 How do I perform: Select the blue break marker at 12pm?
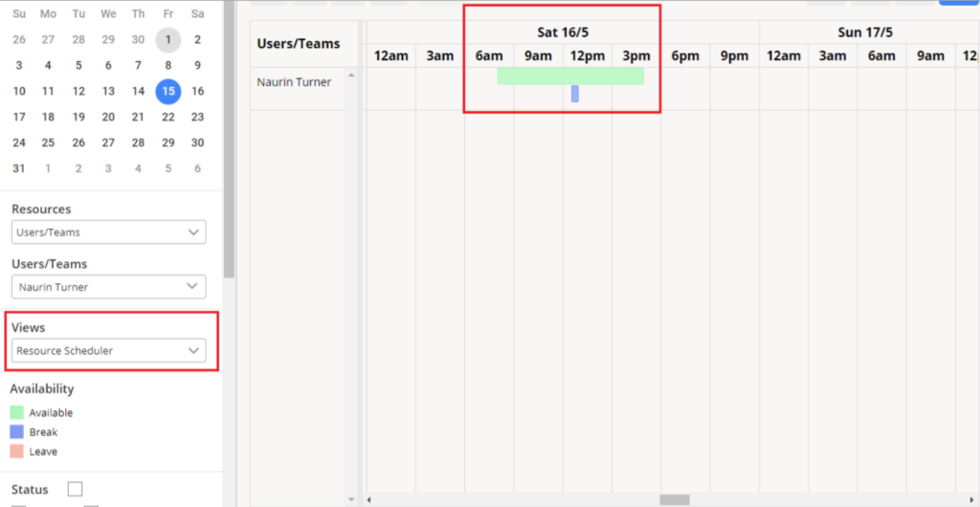coord(575,94)
